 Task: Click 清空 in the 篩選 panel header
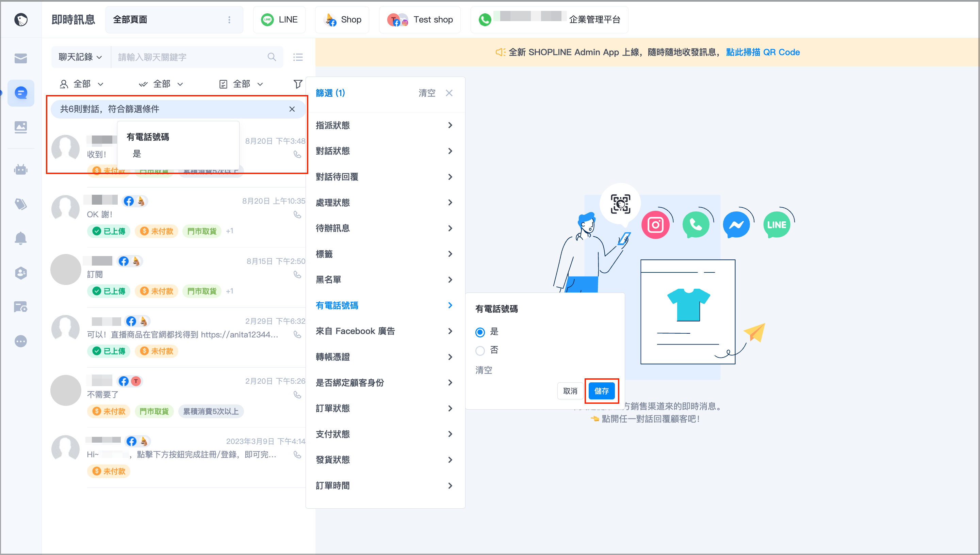[427, 93]
